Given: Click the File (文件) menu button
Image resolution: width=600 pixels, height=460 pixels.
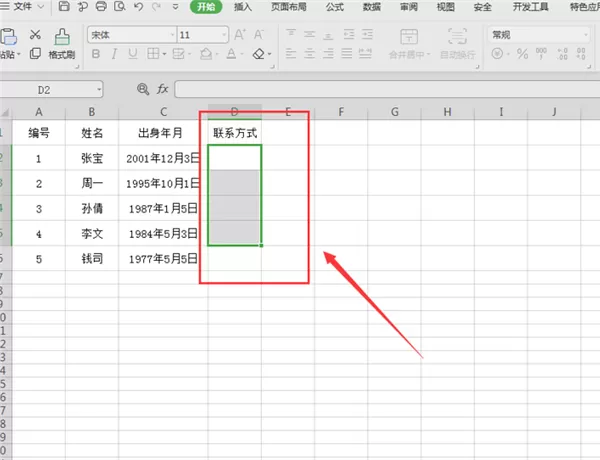Looking at the screenshot, I should [24, 6].
